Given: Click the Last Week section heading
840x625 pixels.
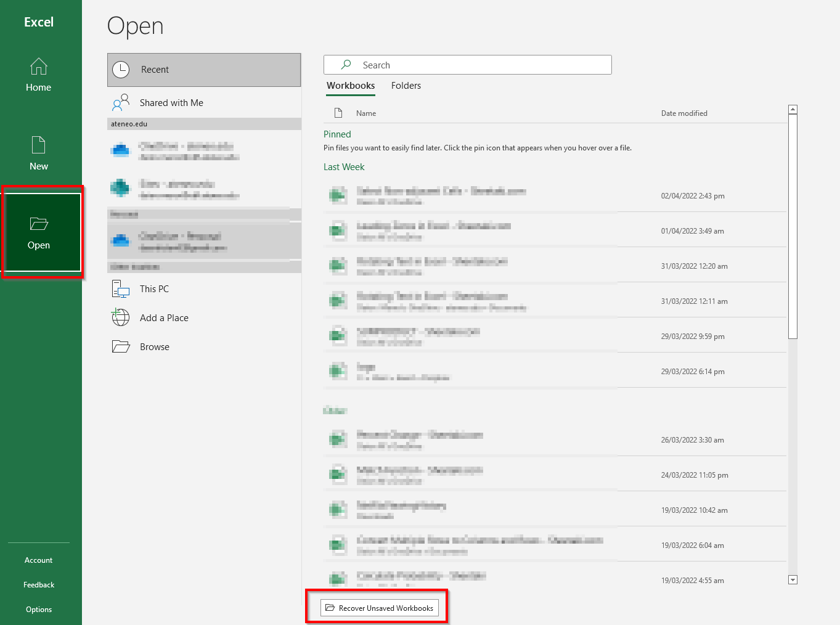Looking at the screenshot, I should point(344,167).
